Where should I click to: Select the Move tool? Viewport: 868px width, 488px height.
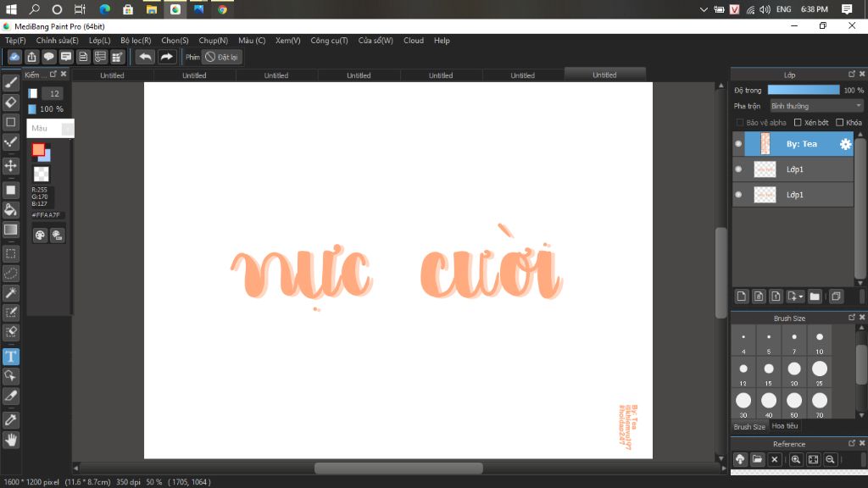tap(10, 165)
